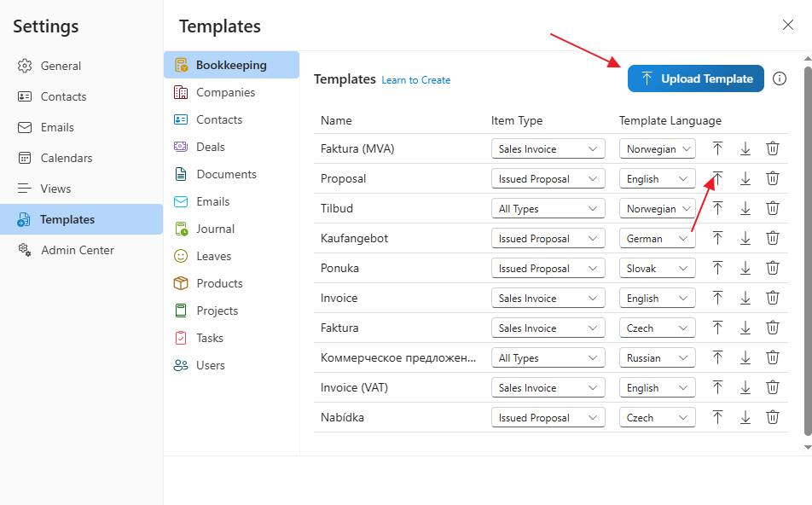Image resolution: width=812 pixels, height=505 pixels.
Task: Download the Nabídka template
Action: (x=745, y=417)
